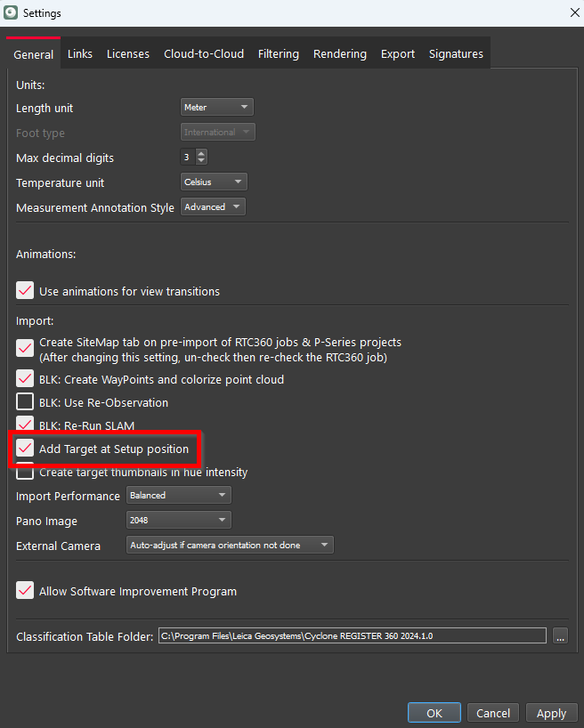Click the Cyclone REGISTER 360 title bar icon
This screenshot has width=584, height=728.
pyautogui.click(x=11, y=13)
